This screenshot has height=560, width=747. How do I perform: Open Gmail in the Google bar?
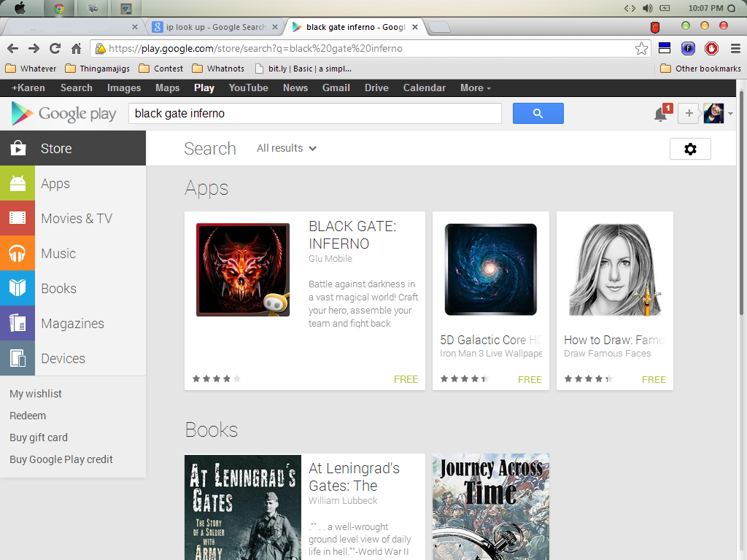coord(336,87)
